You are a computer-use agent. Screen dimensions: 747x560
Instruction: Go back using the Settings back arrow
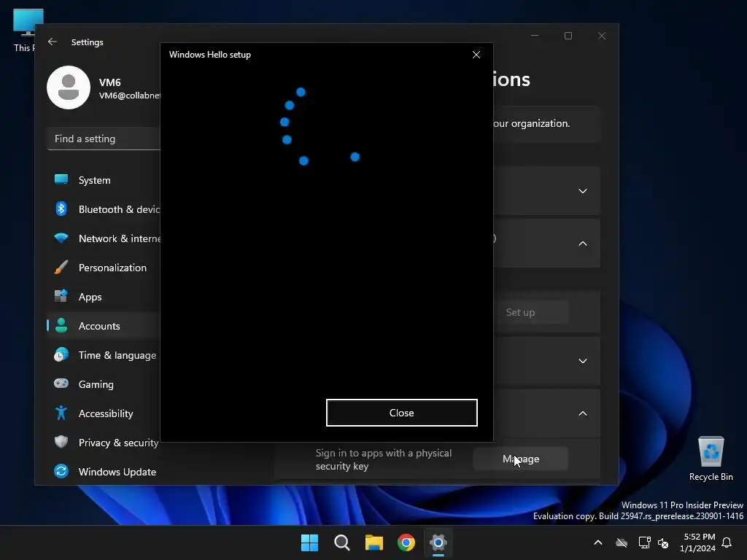click(53, 42)
